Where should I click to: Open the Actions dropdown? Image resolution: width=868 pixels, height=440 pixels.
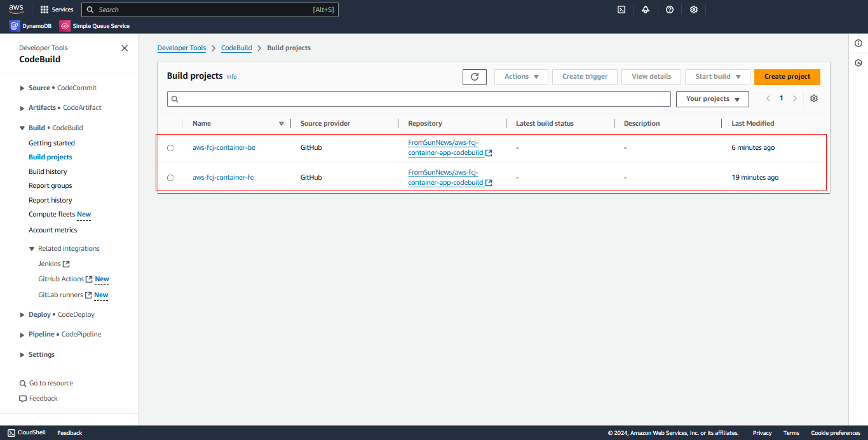521,77
